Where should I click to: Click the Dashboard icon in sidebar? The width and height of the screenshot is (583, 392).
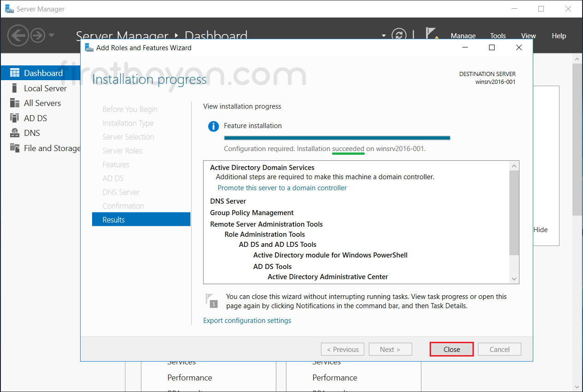(x=15, y=73)
